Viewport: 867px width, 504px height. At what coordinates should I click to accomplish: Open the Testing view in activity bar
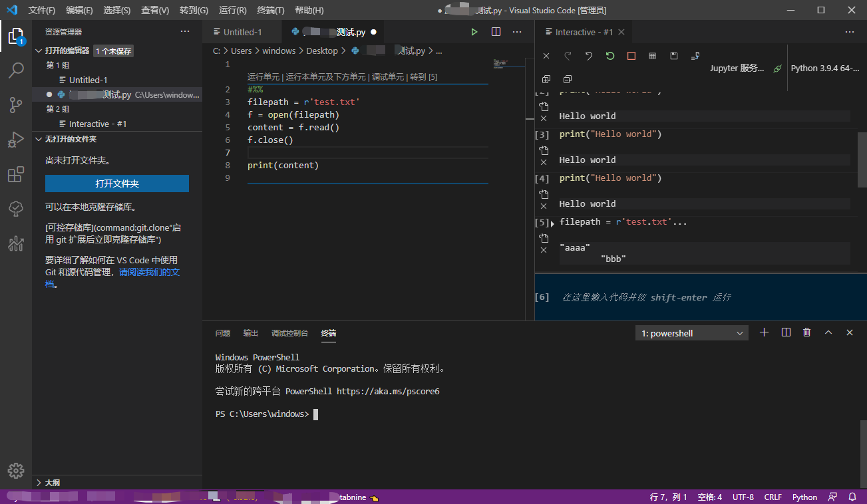point(16,209)
